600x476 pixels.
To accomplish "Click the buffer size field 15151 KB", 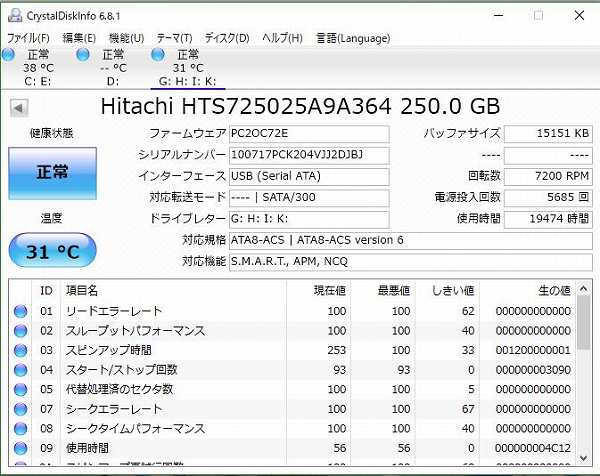I will click(x=548, y=134).
